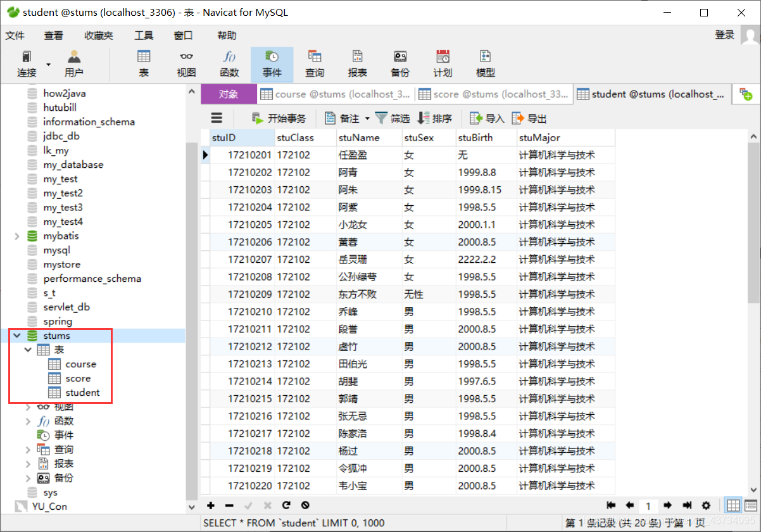Add a new record with the plus icon
Screen dimensions: 761x532
point(210,505)
